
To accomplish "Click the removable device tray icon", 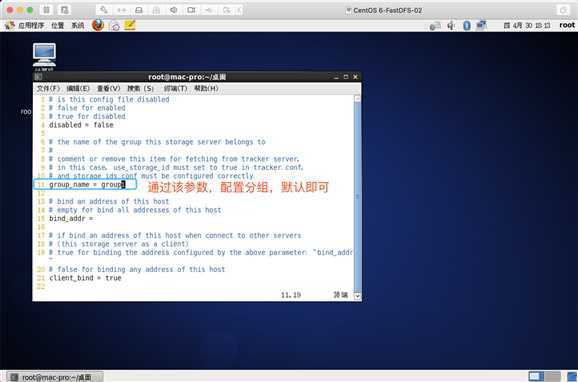I will click(435, 26).
